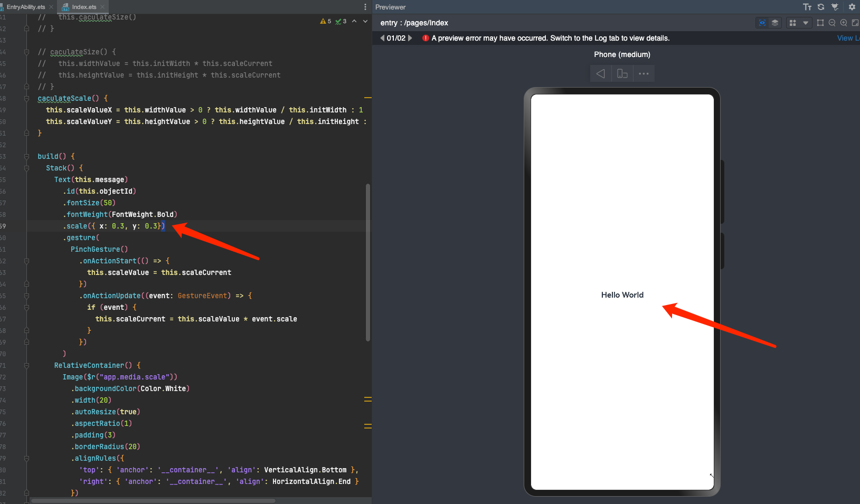Image resolution: width=860 pixels, height=504 pixels.
Task: Click the 01/02 error counter
Action: point(396,38)
